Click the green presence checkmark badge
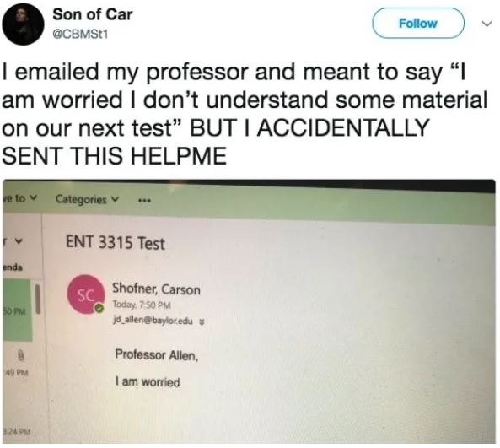Viewport: 500px width, 448px height. [99, 308]
